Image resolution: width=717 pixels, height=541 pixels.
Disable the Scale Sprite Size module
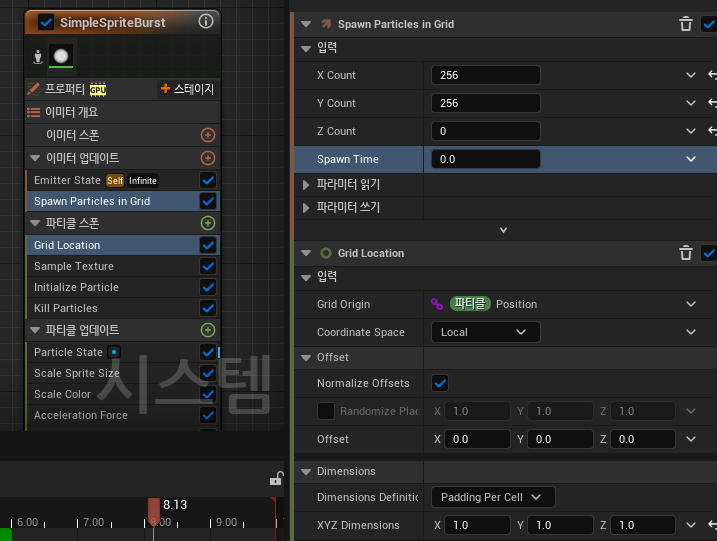[208, 373]
